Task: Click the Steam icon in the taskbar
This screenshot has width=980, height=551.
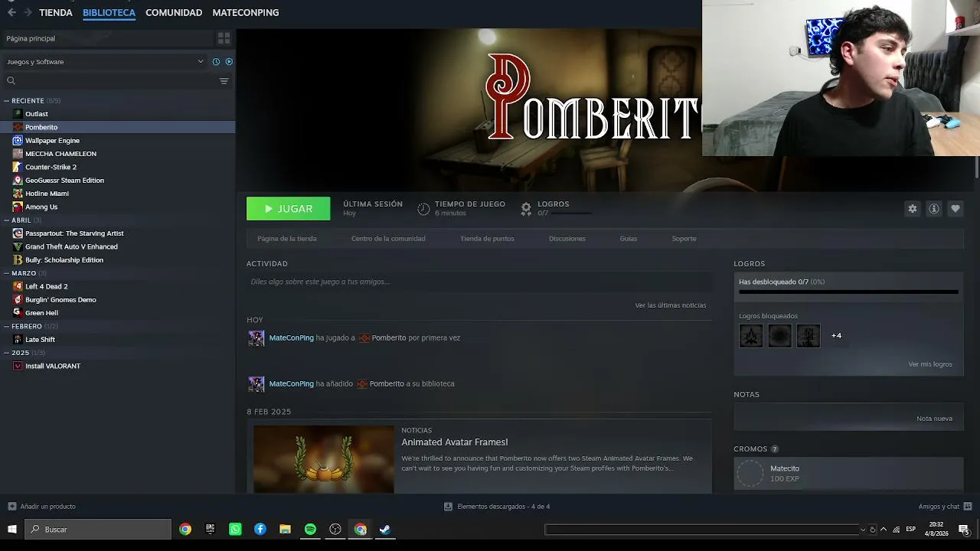Action: 385,530
